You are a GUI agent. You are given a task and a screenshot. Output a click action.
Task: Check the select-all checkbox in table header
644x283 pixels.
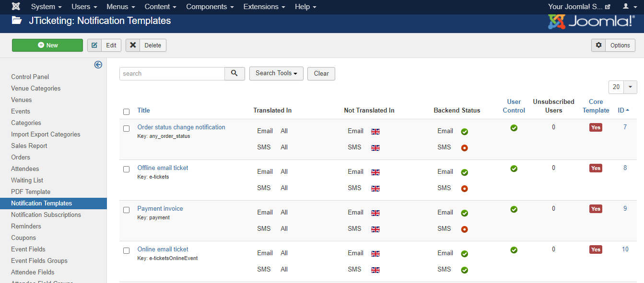(127, 112)
